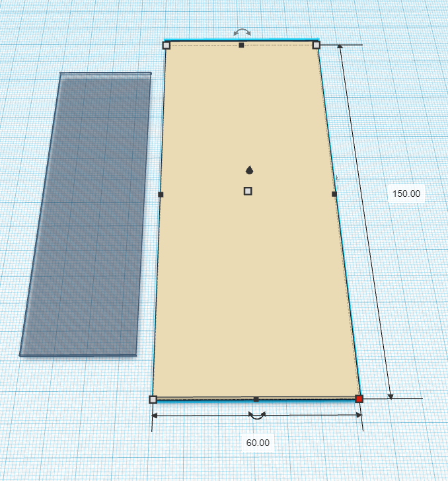Select the top-right white corner handle

pyautogui.click(x=317, y=46)
